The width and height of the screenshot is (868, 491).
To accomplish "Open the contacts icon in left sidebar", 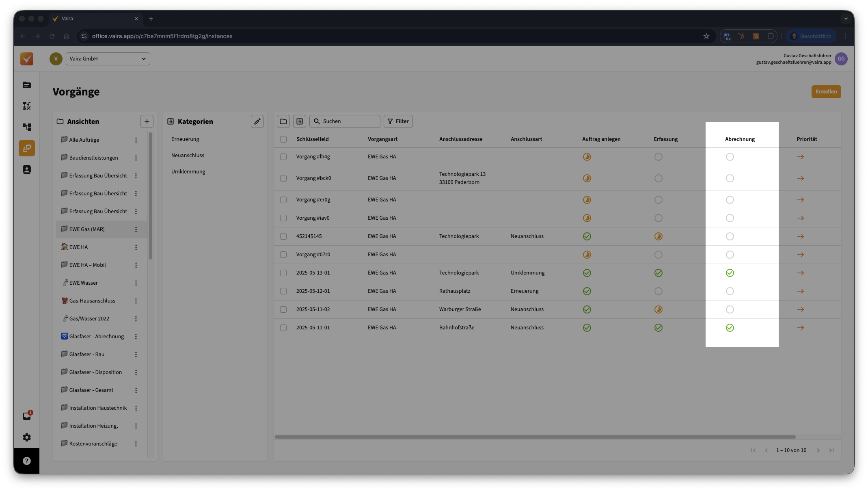I will click(x=27, y=169).
